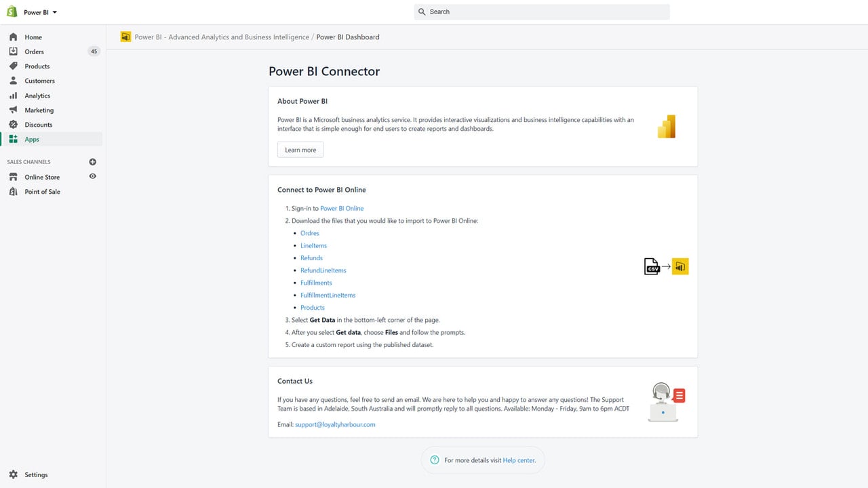Add a sales channel with the plus icon
The height and width of the screenshot is (488, 868).
tap(93, 162)
